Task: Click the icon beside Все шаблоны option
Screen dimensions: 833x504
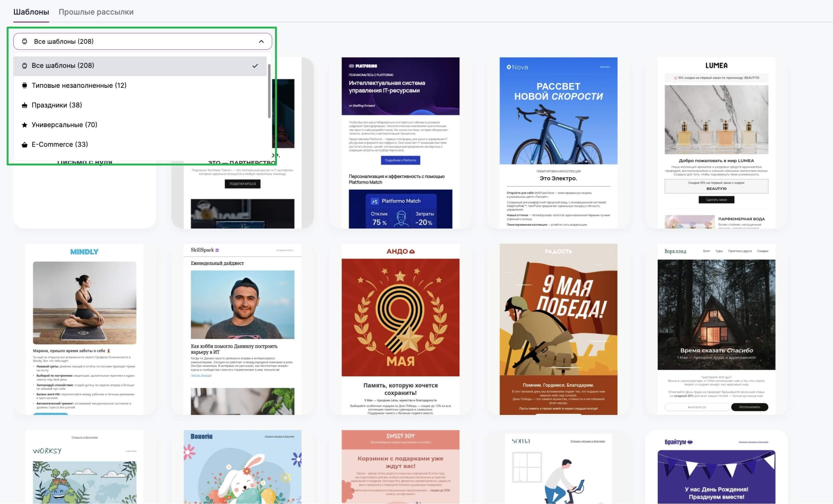Action: point(24,66)
